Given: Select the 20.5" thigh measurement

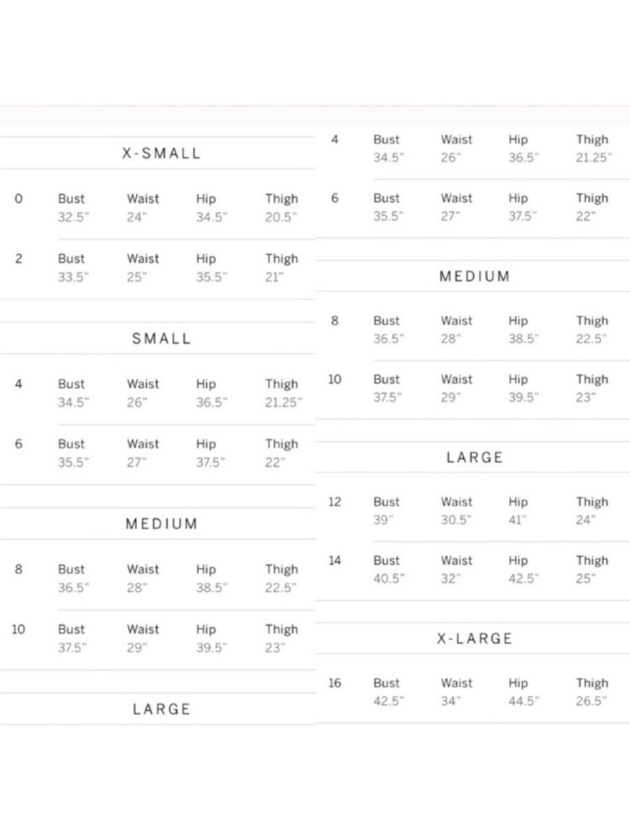Looking at the screenshot, I should click(280, 217).
